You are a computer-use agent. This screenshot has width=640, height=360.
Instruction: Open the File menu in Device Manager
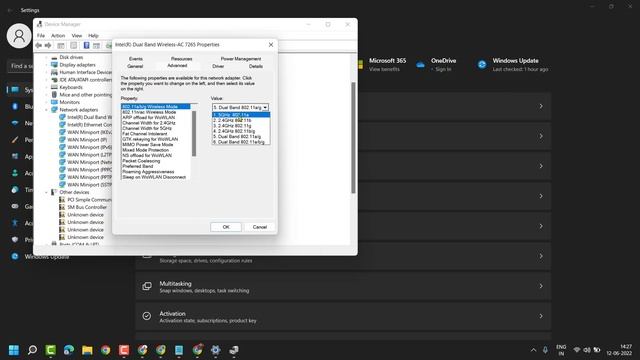coord(41,36)
